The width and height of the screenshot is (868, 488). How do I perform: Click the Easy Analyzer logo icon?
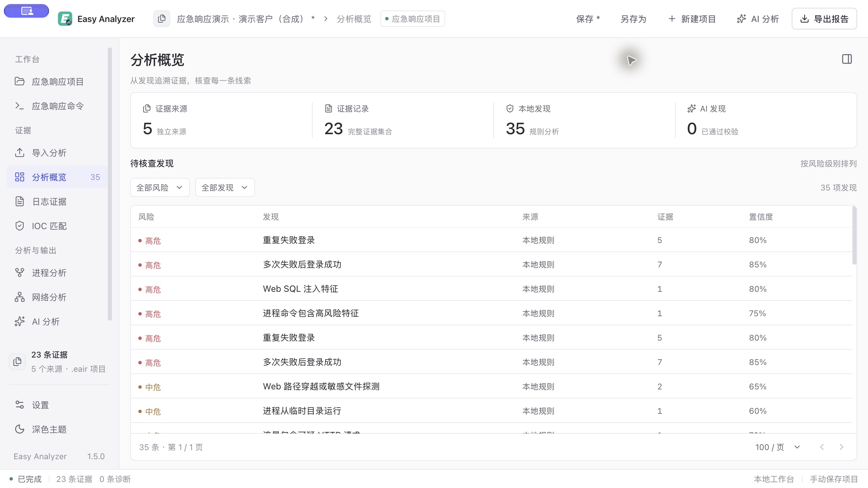[x=65, y=19]
